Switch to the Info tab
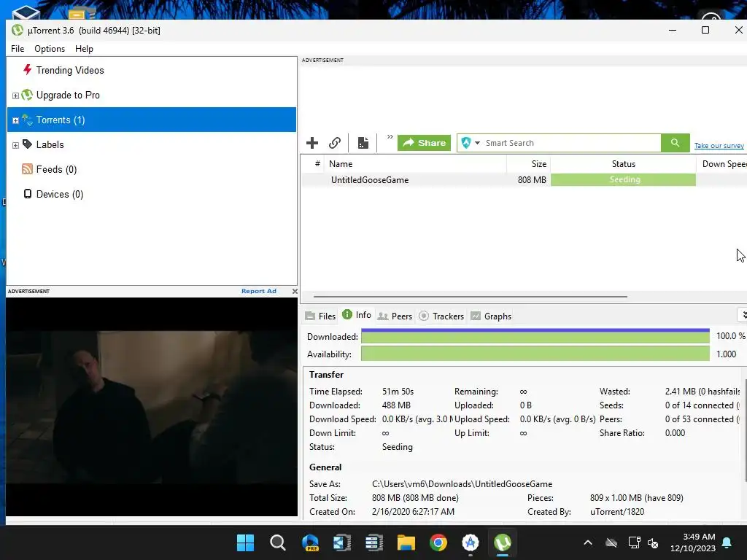The height and width of the screenshot is (560, 747). (357, 315)
